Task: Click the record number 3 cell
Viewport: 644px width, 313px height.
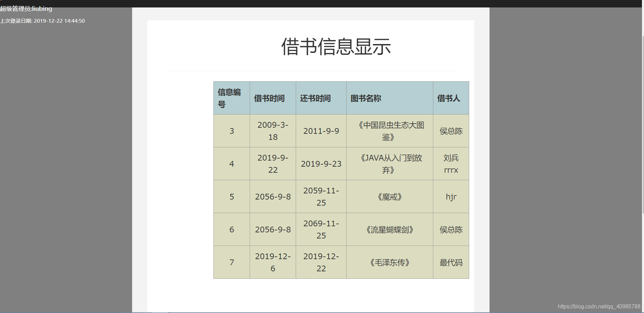Action: point(232,131)
